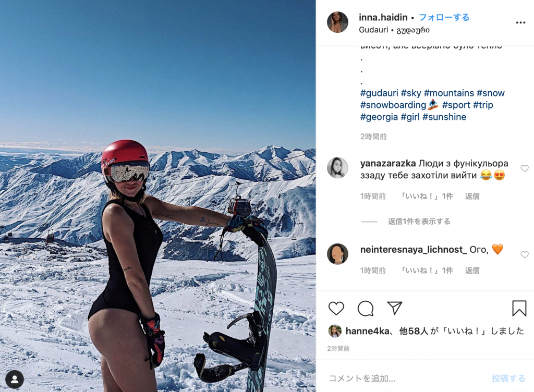This screenshot has height=392, width=534.
Task: Save post with bookmark icon
Action: [519, 308]
